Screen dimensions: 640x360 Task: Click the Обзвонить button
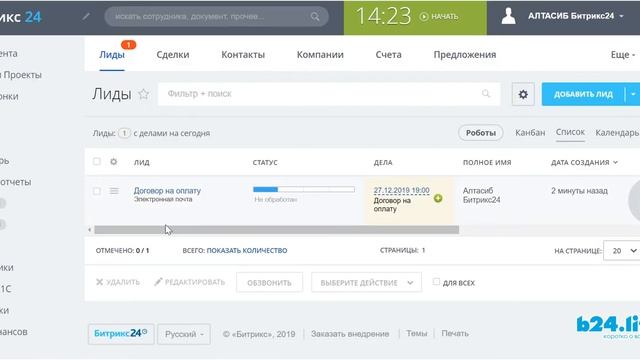pos(269,282)
